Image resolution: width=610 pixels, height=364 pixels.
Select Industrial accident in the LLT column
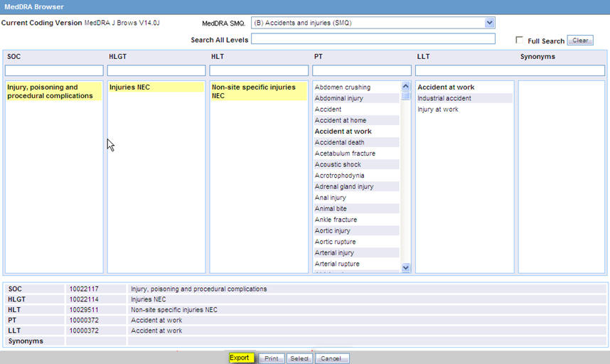[x=444, y=98]
